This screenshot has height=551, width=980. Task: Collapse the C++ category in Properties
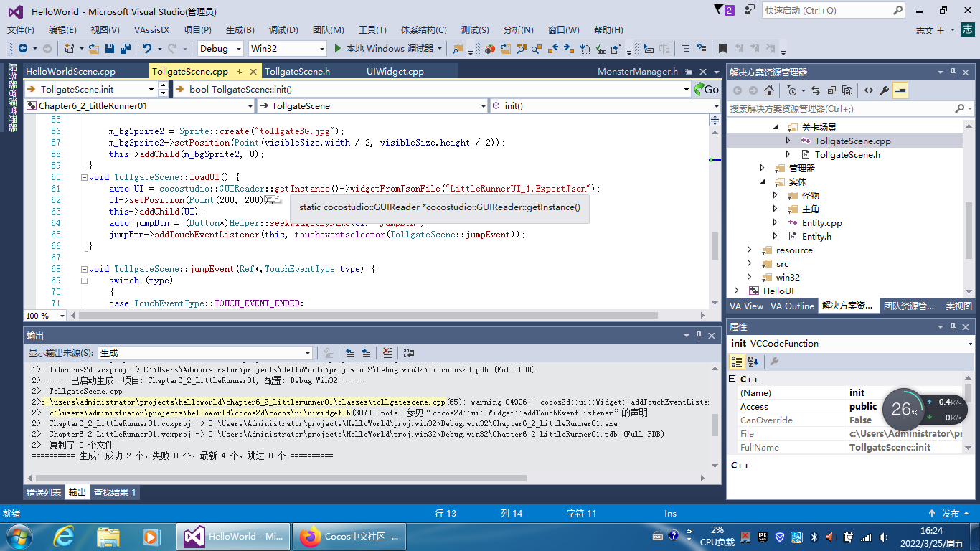[x=732, y=379]
